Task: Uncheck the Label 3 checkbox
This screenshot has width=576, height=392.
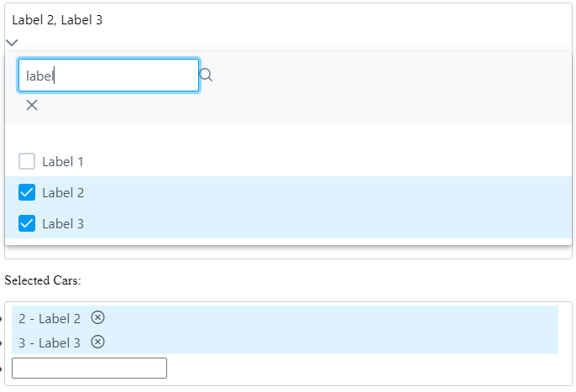Action: 27,223
